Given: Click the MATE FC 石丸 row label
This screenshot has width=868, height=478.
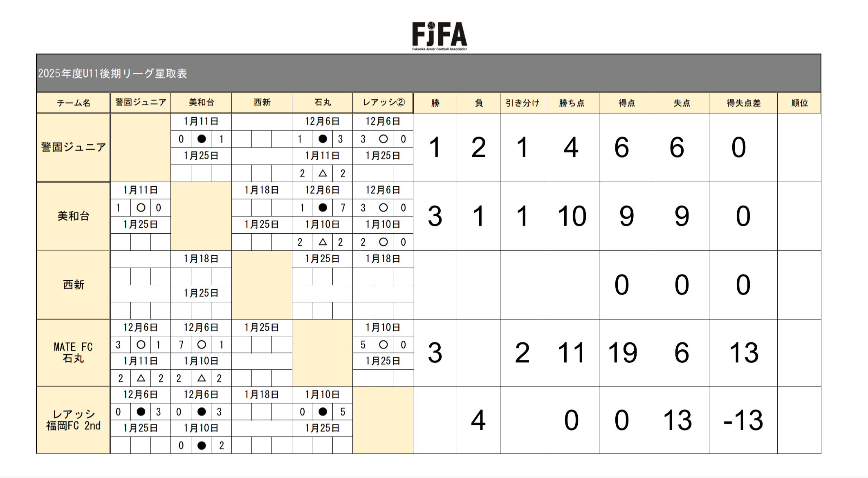Looking at the screenshot, I should [x=73, y=353].
